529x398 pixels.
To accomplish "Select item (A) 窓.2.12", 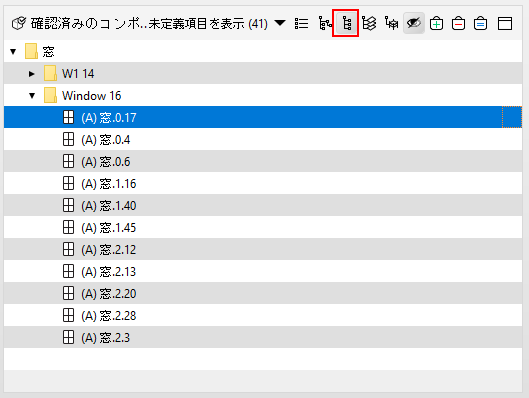I will pos(263,249).
